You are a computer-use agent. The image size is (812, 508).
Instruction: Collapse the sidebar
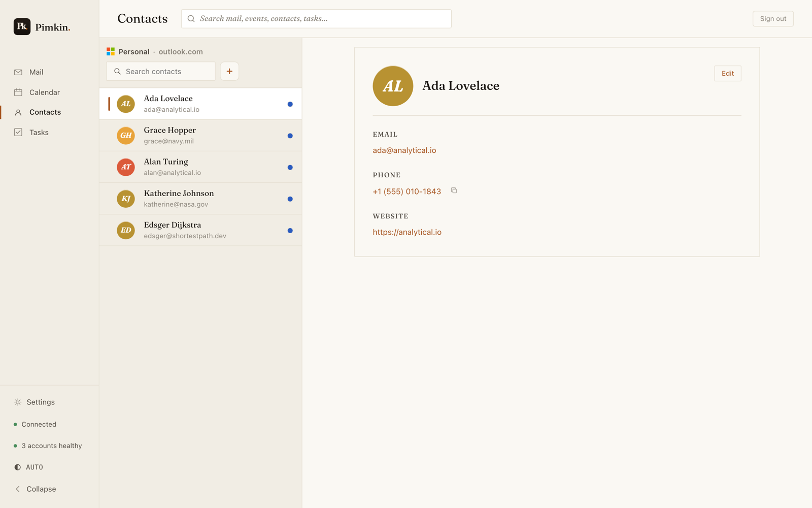pyautogui.click(x=36, y=489)
